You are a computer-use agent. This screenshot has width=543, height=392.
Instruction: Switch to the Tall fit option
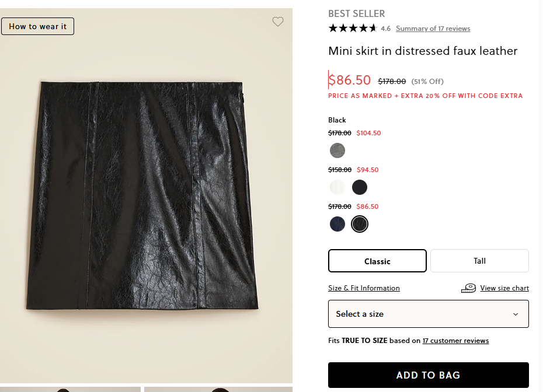point(479,261)
